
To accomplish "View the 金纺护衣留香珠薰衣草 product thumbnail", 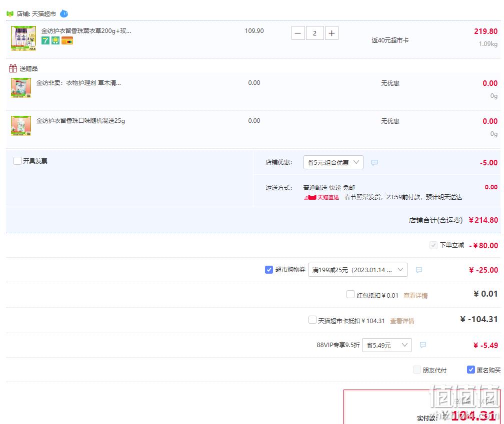I will click(x=23, y=38).
